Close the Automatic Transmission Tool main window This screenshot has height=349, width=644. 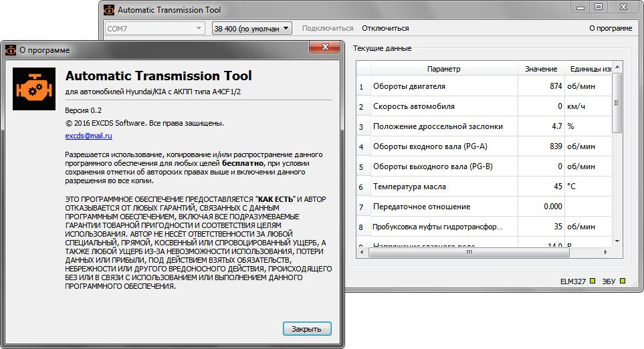click(623, 7)
